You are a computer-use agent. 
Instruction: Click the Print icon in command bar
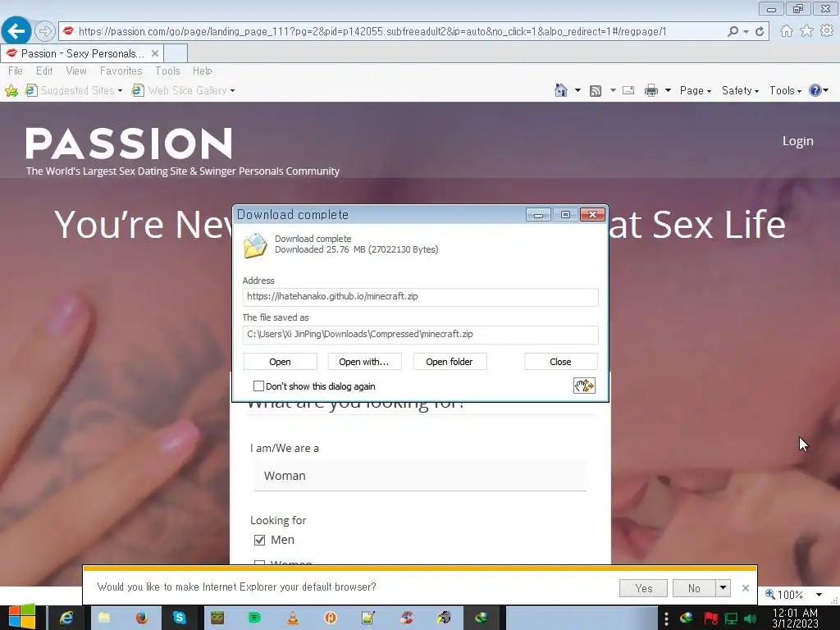(x=651, y=90)
